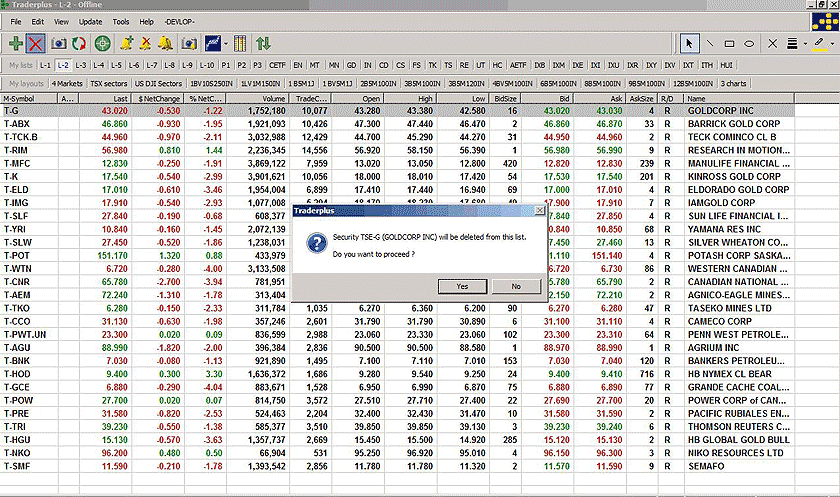Viewport: 840px width, 497px height.
Task: Select the rectangle drawing tool
Action: coord(729,44)
